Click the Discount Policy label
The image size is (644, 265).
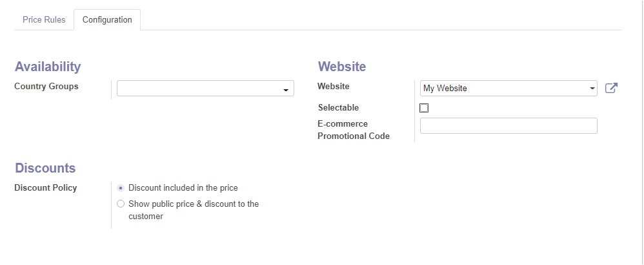coord(46,187)
